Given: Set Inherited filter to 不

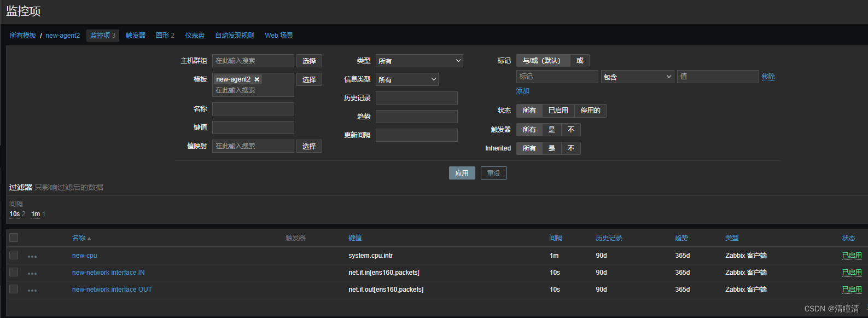Looking at the screenshot, I should click(x=571, y=148).
